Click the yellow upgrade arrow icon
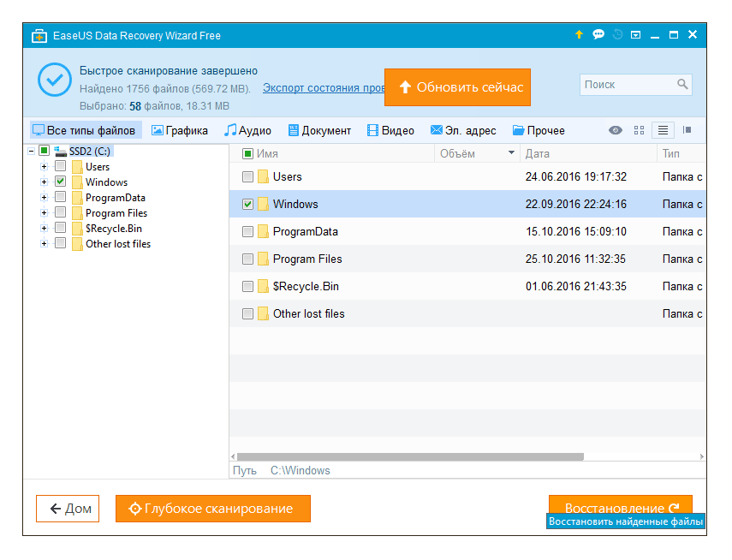The height and width of the screenshot is (560, 732). (579, 35)
